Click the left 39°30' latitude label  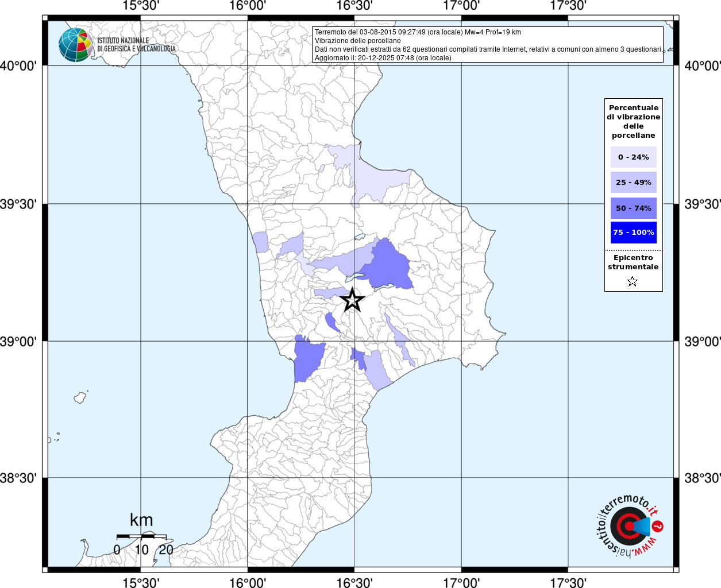pos(18,204)
